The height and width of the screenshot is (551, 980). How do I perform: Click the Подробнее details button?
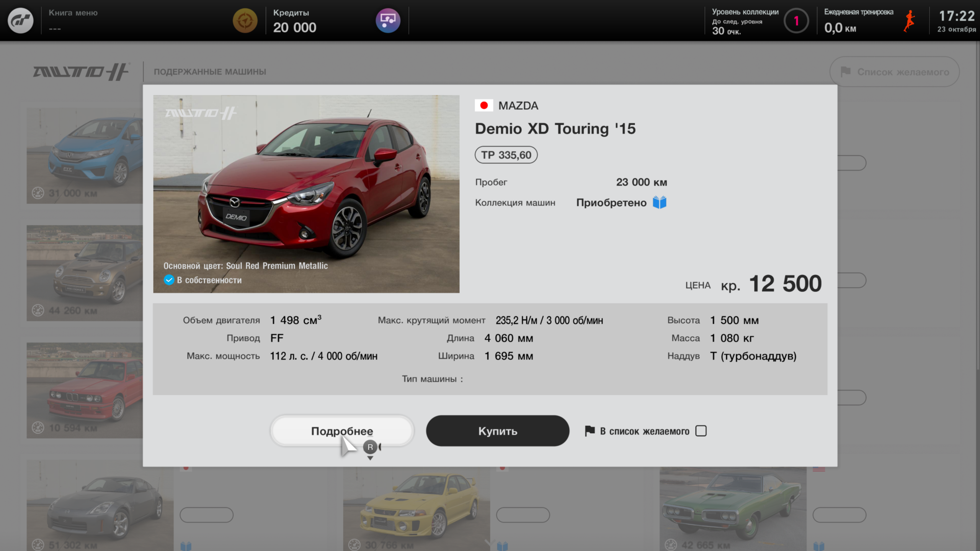point(342,431)
